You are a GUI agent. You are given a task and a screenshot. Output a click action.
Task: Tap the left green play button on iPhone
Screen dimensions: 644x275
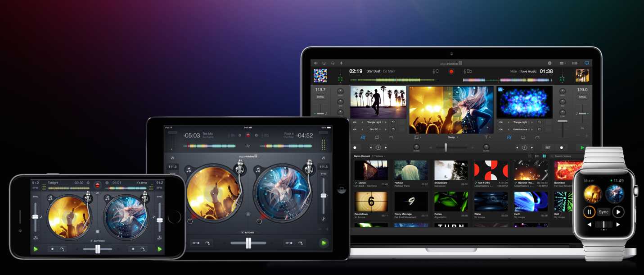(36, 249)
